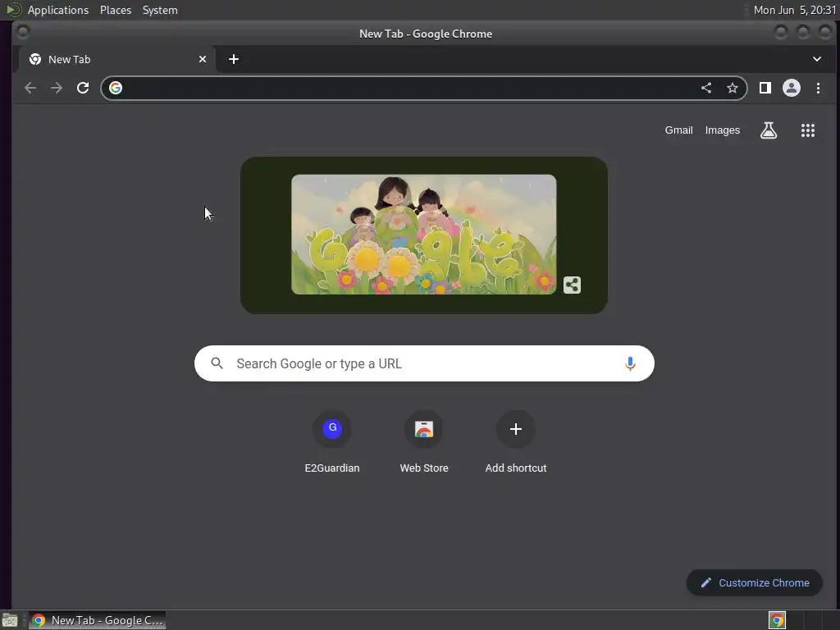Start voice search with the microphone
Viewport: 840px width, 630px height.
(x=630, y=363)
